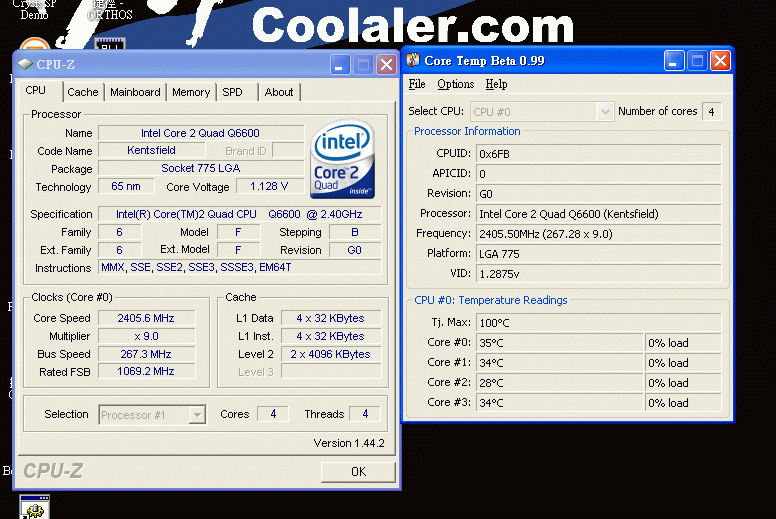Click the Core #3 load value
Image resolution: width=776 pixels, height=519 pixels.
(x=683, y=403)
